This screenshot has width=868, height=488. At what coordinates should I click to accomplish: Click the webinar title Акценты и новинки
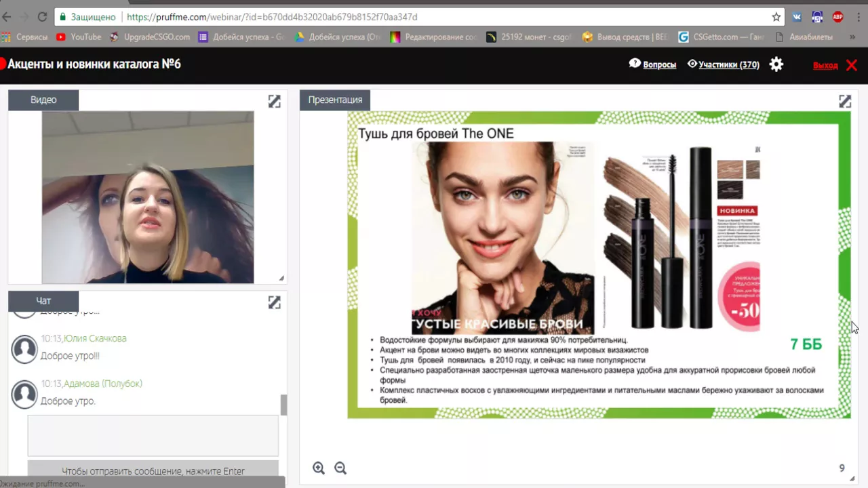pos(94,64)
